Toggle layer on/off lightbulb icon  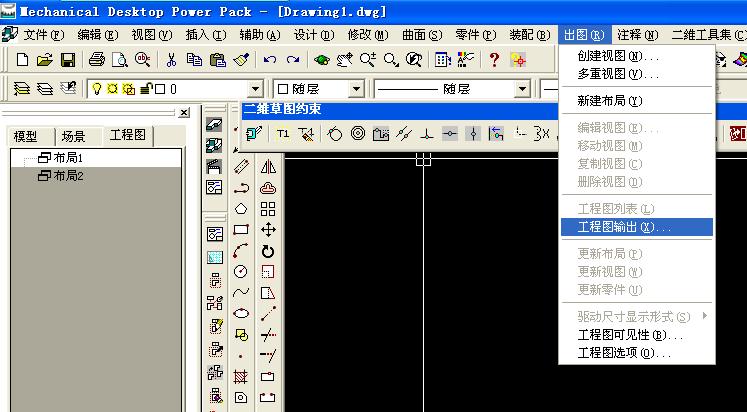(x=97, y=89)
